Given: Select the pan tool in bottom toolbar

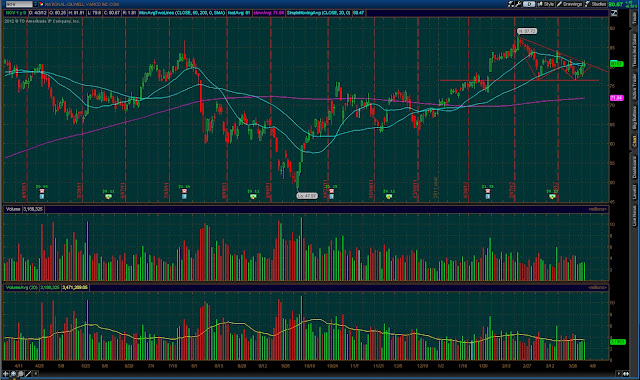Looking at the screenshot, I should (x=13, y=373).
